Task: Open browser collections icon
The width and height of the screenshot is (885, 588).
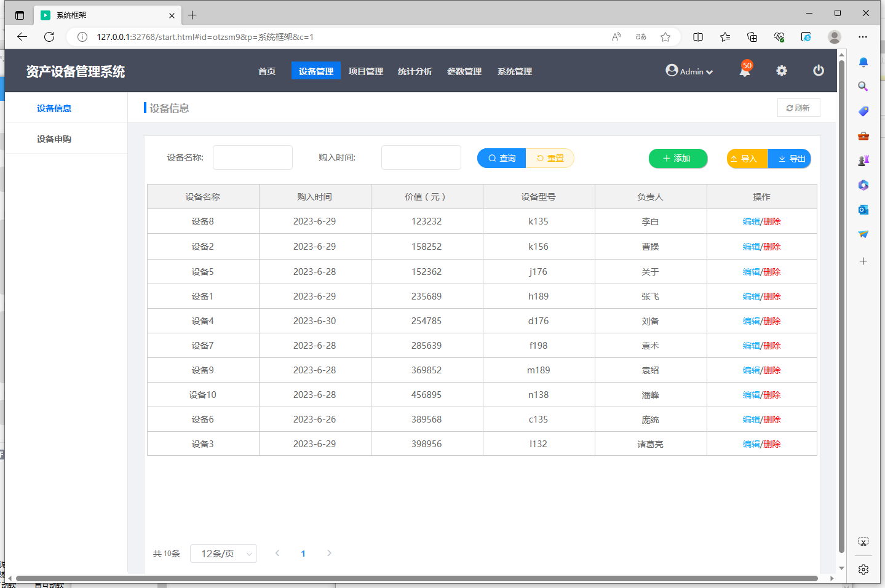Action: point(752,37)
